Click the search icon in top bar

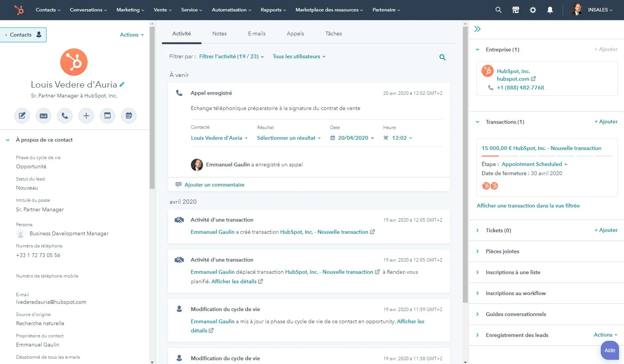pyautogui.click(x=498, y=10)
